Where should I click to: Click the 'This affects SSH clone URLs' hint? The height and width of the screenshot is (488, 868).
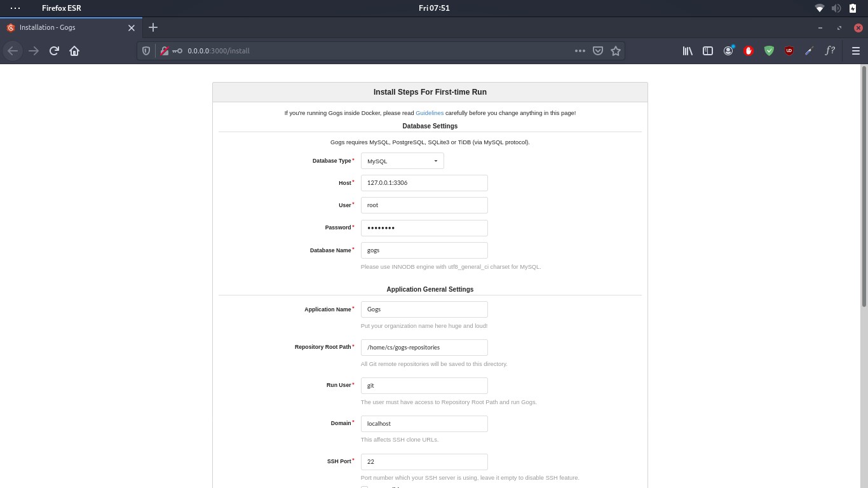(400, 440)
